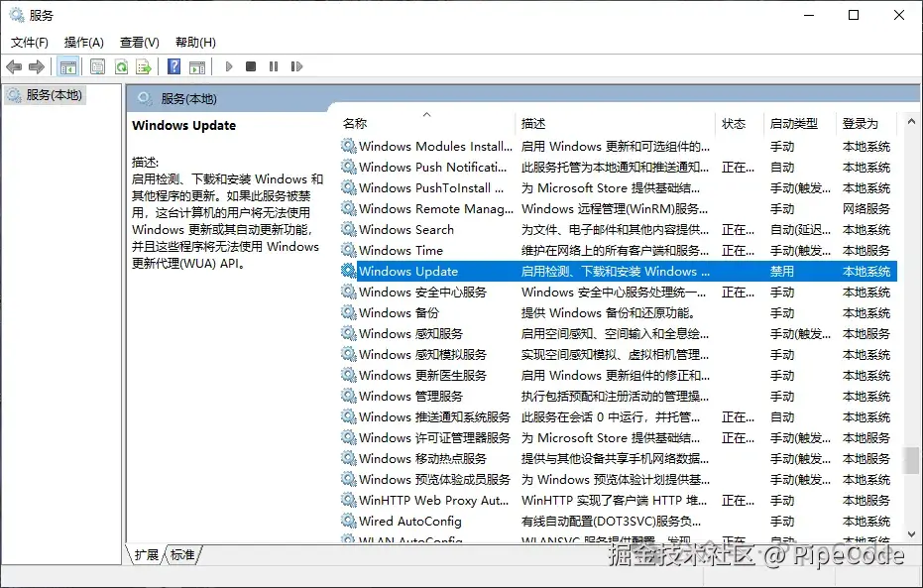This screenshot has height=588, width=923.
Task: Click the scrollbar down arrow
Action: [x=911, y=534]
